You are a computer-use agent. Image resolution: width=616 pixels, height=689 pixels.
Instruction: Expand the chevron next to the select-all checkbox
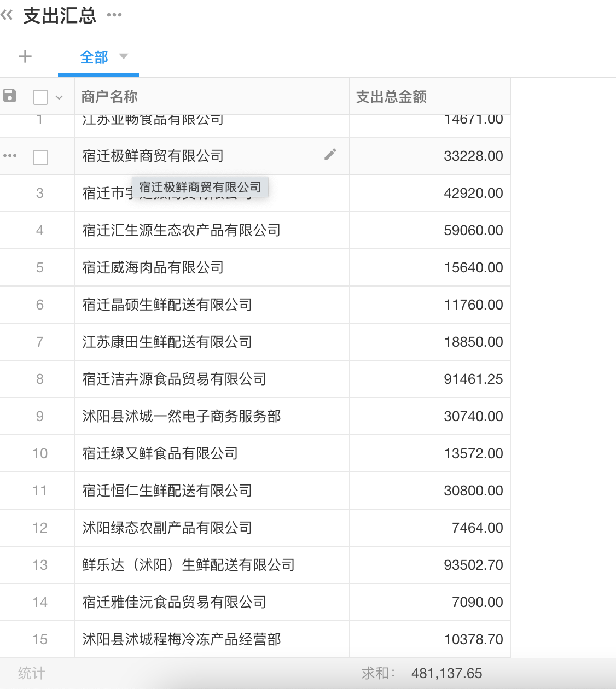[x=59, y=96]
